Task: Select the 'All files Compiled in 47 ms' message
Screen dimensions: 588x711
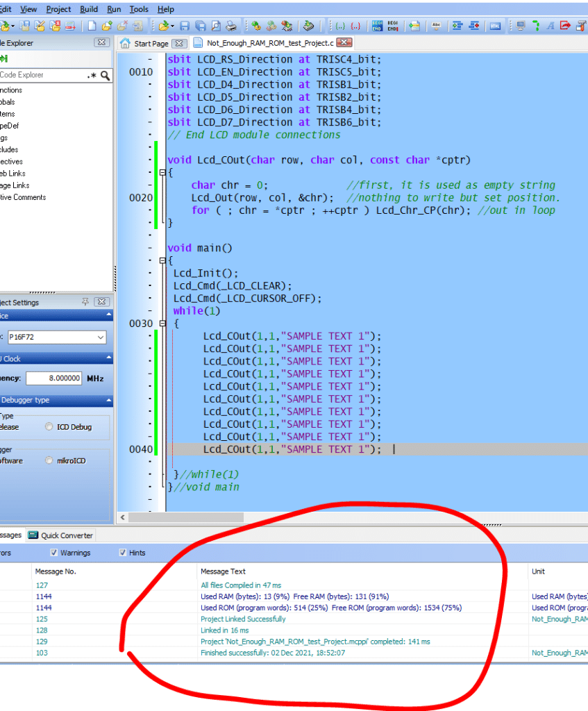Action: tap(241, 585)
